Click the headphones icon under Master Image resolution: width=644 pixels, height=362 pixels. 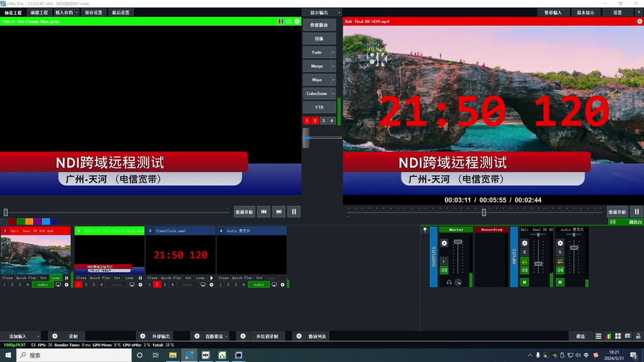click(449, 282)
